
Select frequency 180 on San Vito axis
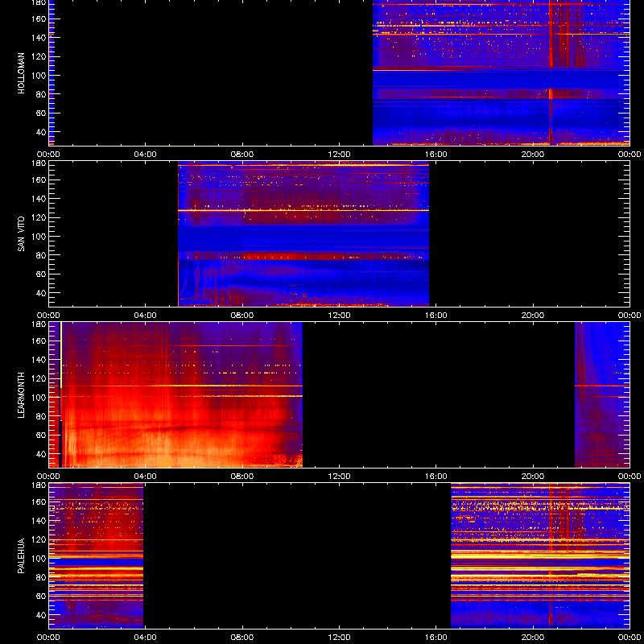(40, 163)
